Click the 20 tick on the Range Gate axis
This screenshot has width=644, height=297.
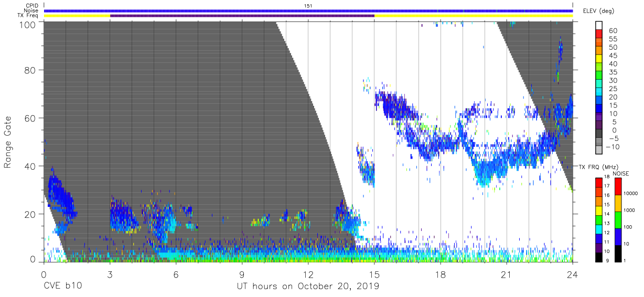30,214
